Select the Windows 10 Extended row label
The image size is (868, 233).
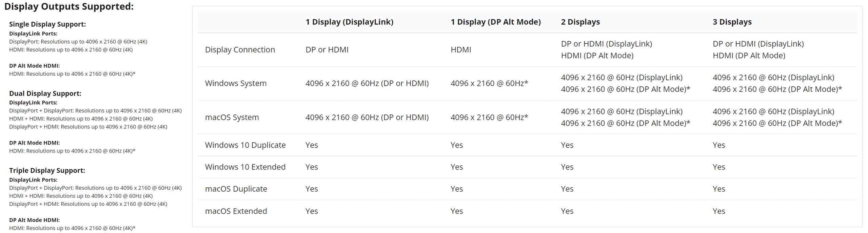tap(245, 167)
